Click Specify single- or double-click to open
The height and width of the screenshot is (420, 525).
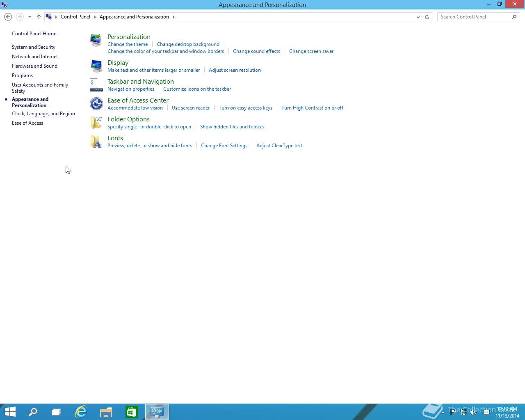point(149,127)
